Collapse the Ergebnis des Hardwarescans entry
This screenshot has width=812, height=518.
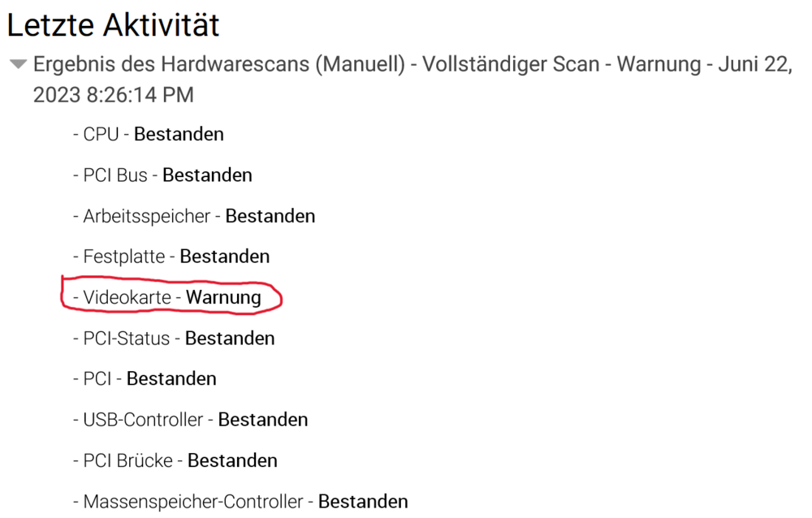click(x=18, y=64)
